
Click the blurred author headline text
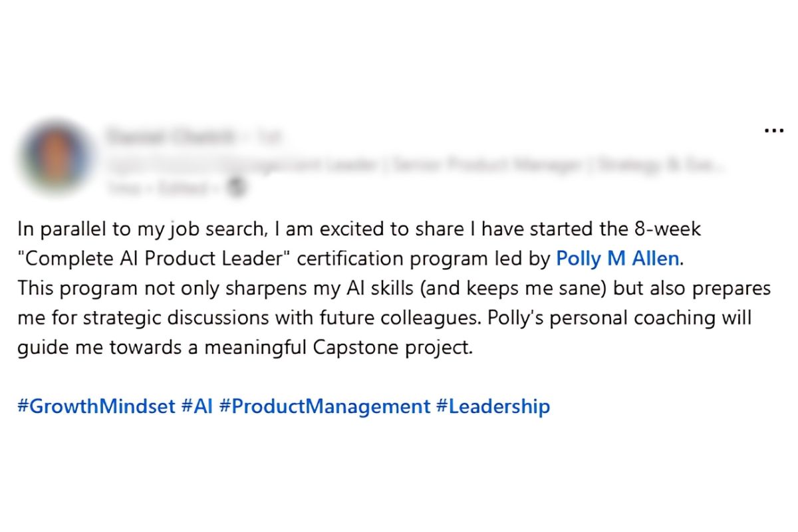tap(412, 164)
